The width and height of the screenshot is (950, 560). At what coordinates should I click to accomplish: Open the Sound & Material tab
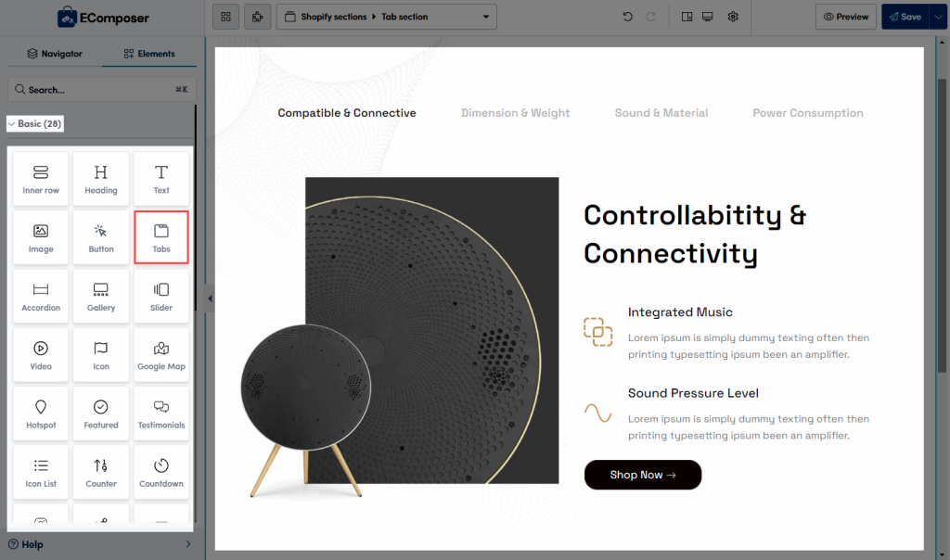click(x=661, y=113)
